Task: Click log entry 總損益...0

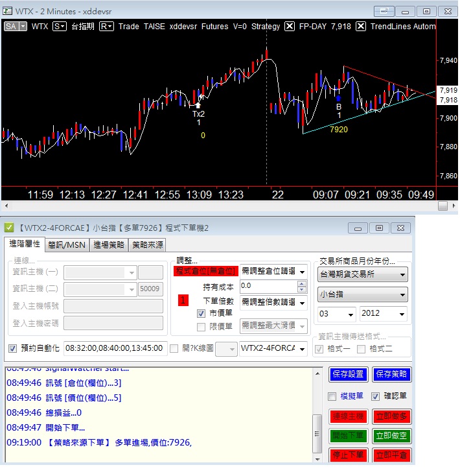Action: [44, 413]
